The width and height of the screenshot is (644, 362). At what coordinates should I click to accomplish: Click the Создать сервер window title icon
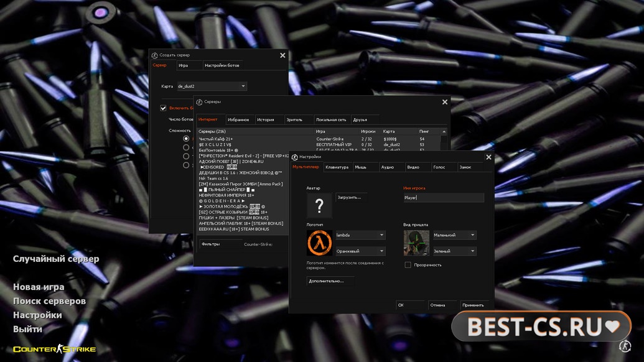[x=154, y=55]
